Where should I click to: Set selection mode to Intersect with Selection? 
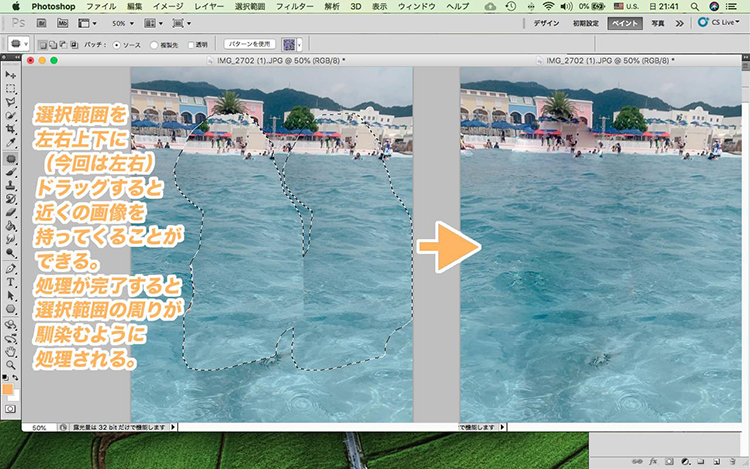pyautogui.click(x=74, y=45)
